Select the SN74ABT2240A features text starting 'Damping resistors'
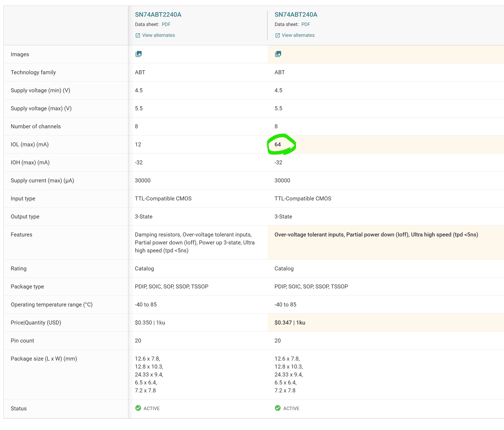 195,243
